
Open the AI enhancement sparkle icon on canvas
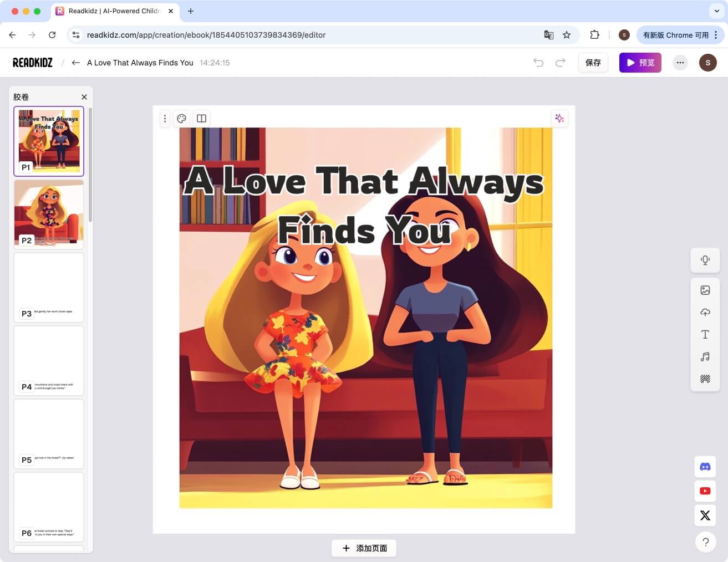(x=559, y=118)
